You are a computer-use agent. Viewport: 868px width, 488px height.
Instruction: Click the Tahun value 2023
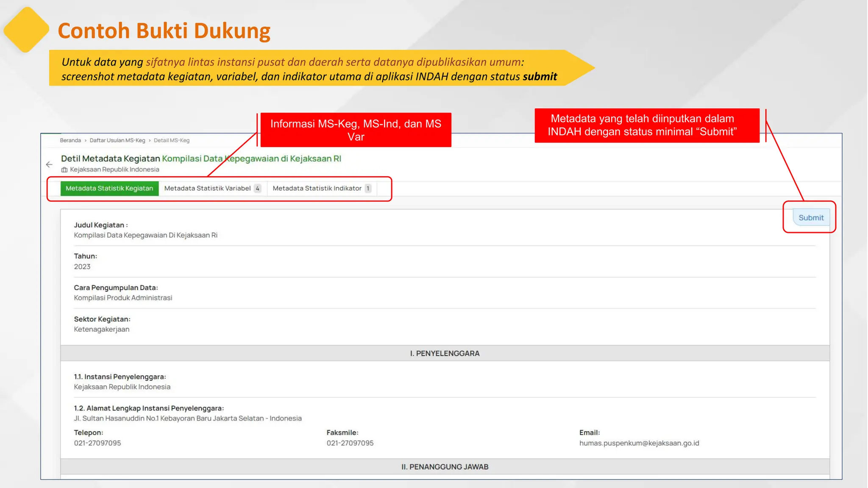(82, 267)
